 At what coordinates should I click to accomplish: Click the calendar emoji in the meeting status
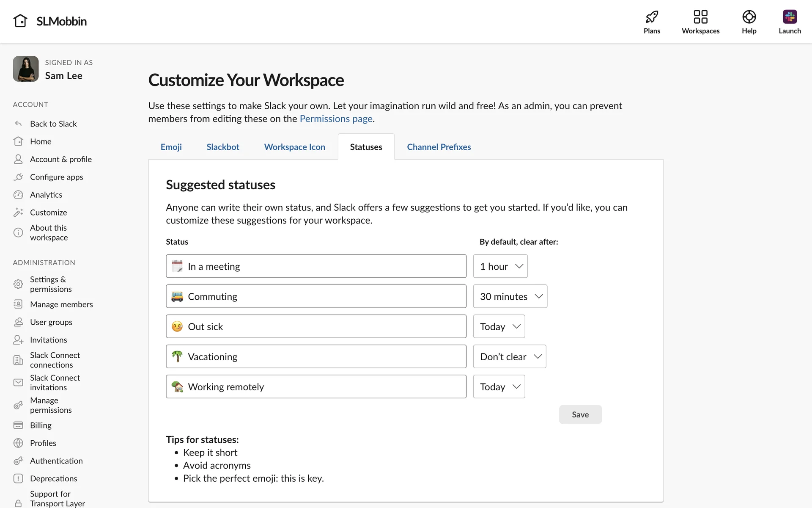pos(177,266)
